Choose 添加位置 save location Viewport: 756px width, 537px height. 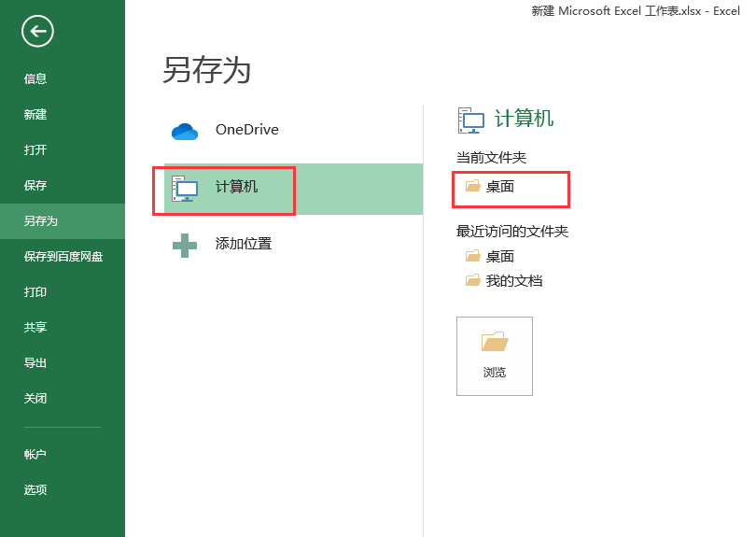coord(294,244)
